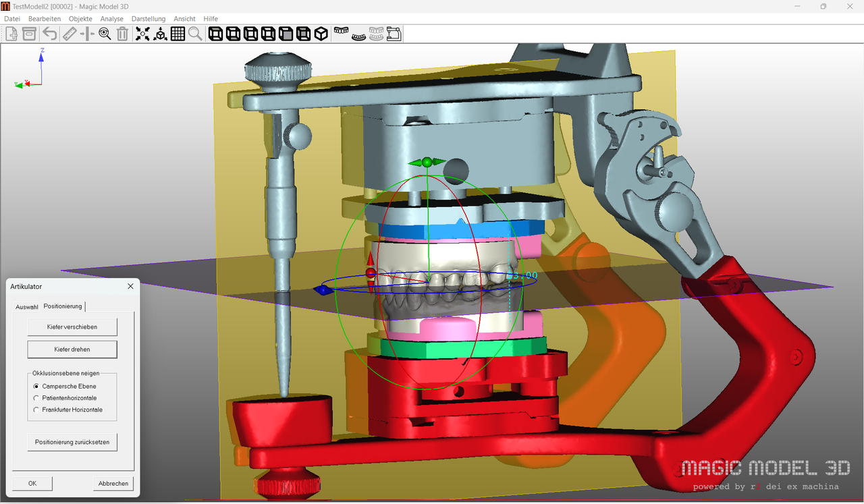Screen dimensions: 864x504
Task: Confirm the Artikulator dialog with OK
Action: (x=32, y=484)
